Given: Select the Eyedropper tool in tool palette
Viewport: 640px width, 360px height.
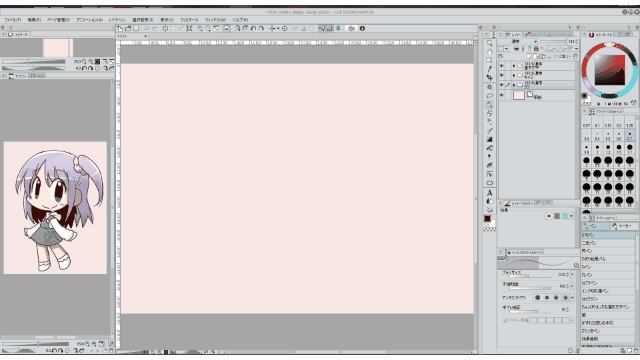Looking at the screenshot, I should [489, 69].
